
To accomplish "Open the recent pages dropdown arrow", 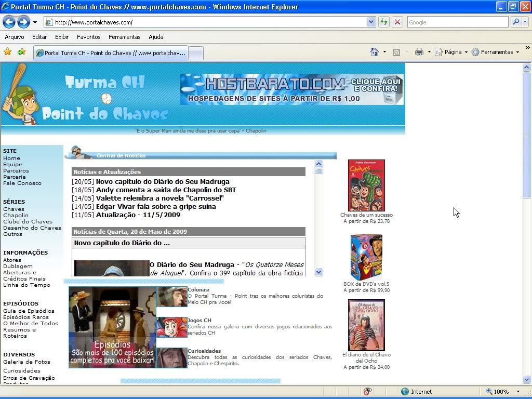I will coord(35,22).
